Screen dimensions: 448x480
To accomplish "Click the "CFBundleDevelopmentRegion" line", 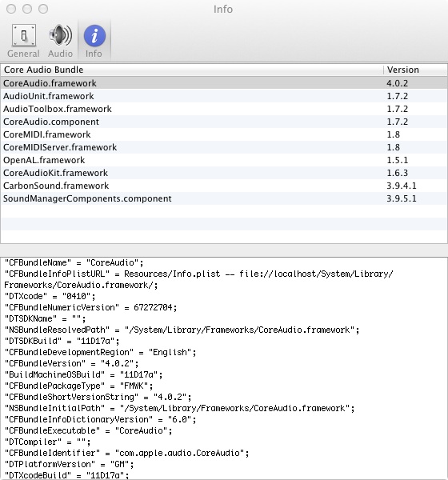I will [x=100, y=352].
